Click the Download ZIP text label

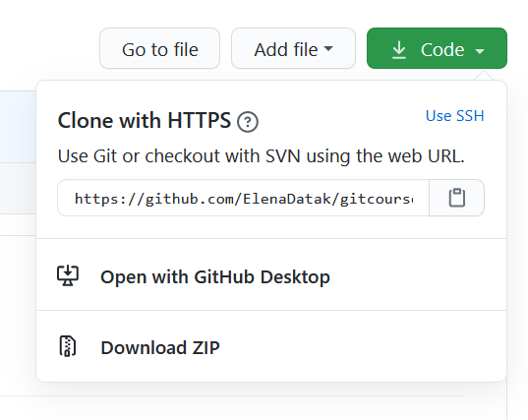[160, 347]
